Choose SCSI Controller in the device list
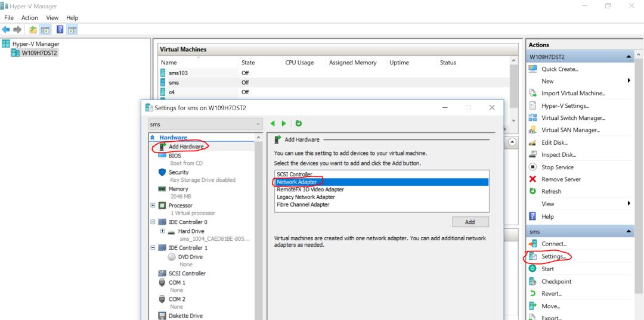 click(382, 175)
